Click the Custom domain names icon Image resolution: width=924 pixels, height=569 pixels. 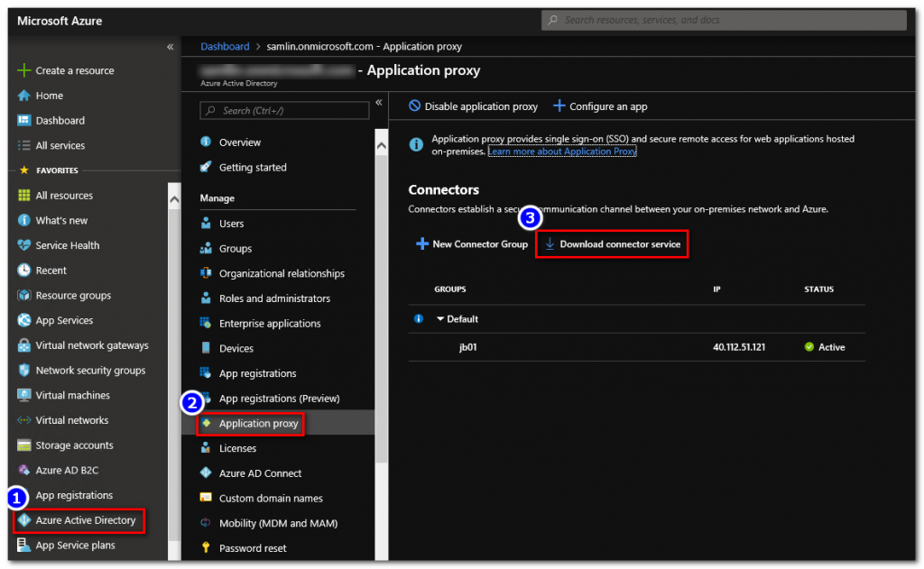(x=206, y=498)
